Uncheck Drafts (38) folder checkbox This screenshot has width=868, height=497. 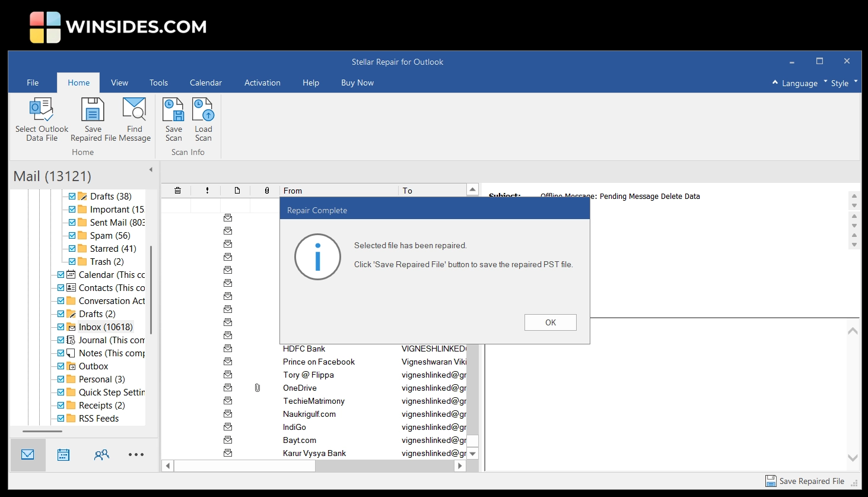72,196
